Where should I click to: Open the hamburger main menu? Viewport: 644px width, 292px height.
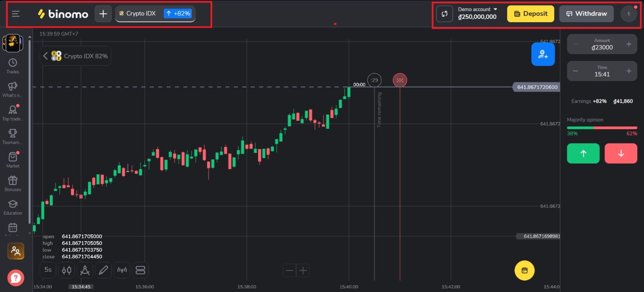(x=16, y=14)
